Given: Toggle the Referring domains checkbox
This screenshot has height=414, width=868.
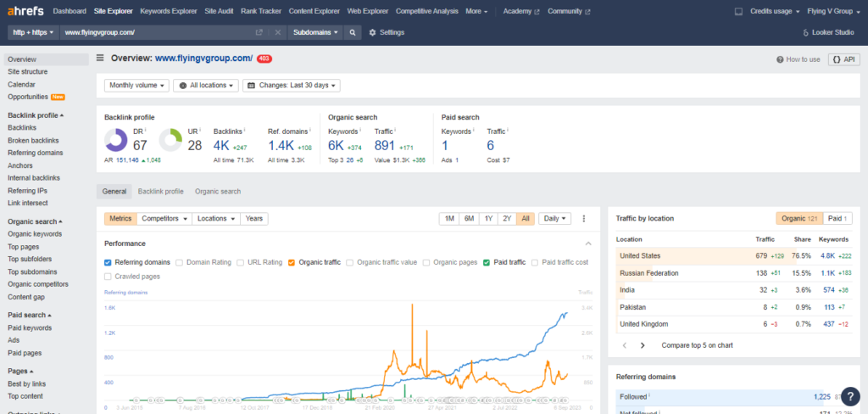Looking at the screenshot, I should tap(108, 262).
